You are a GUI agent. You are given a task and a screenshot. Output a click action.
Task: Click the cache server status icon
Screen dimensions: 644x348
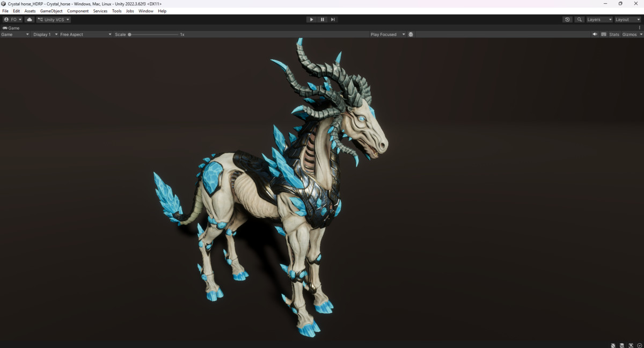[622, 345]
